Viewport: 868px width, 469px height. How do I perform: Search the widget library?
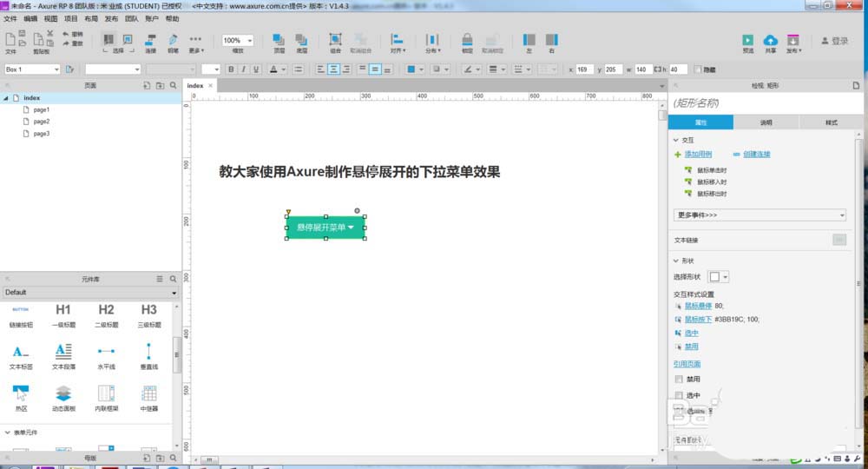[174, 279]
